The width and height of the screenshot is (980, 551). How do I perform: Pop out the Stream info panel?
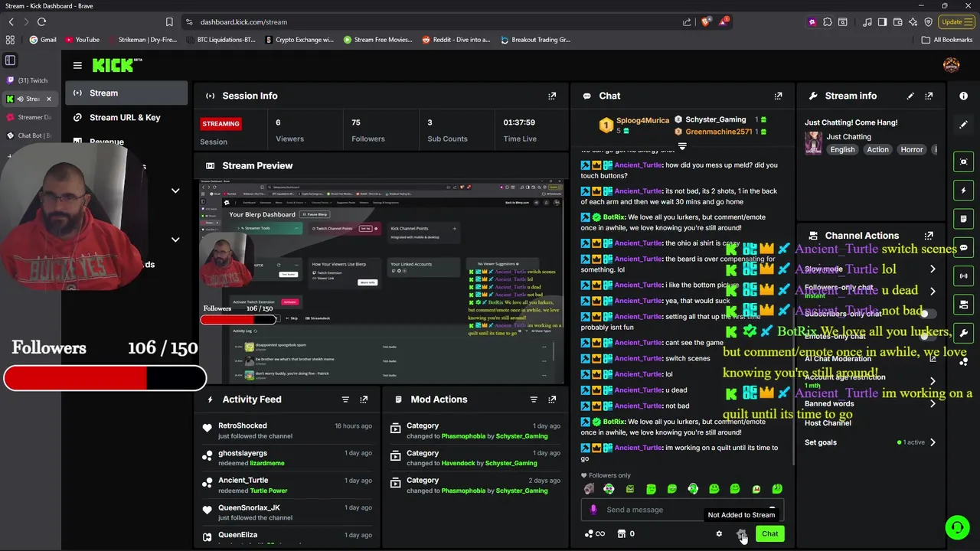pos(929,96)
